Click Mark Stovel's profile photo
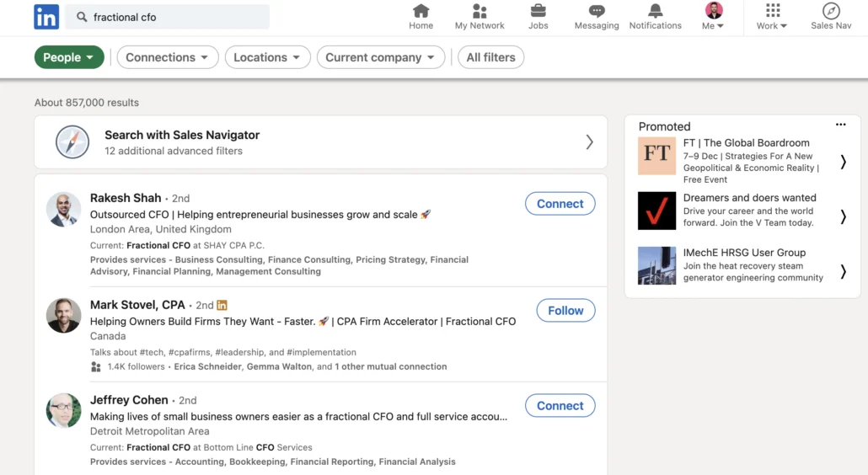 click(64, 316)
